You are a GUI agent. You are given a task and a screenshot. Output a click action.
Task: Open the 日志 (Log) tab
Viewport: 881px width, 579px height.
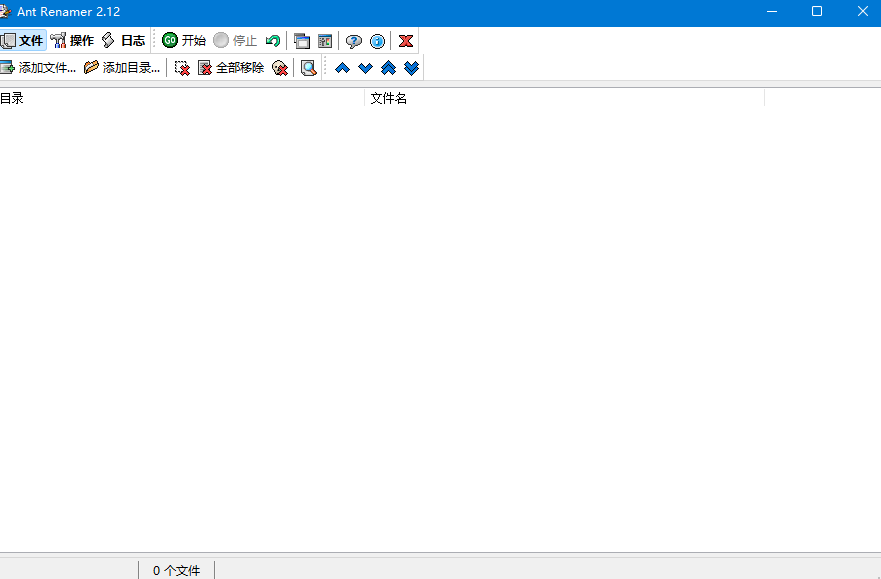pyautogui.click(x=124, y=40)
